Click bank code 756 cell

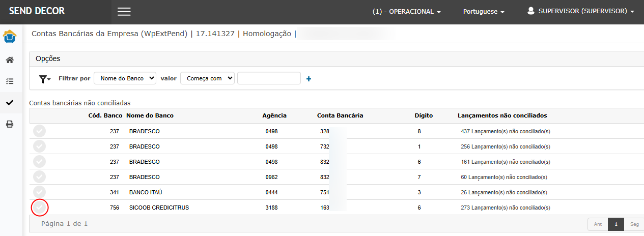coord(115,208)
